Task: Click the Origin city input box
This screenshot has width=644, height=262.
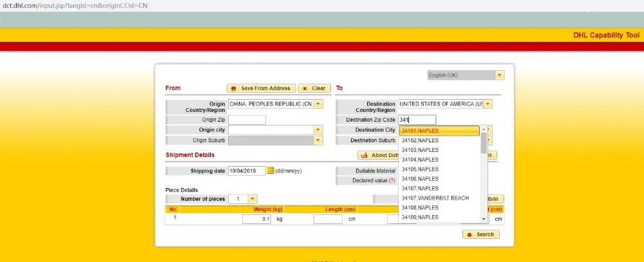Action: [x=271, y=130]
